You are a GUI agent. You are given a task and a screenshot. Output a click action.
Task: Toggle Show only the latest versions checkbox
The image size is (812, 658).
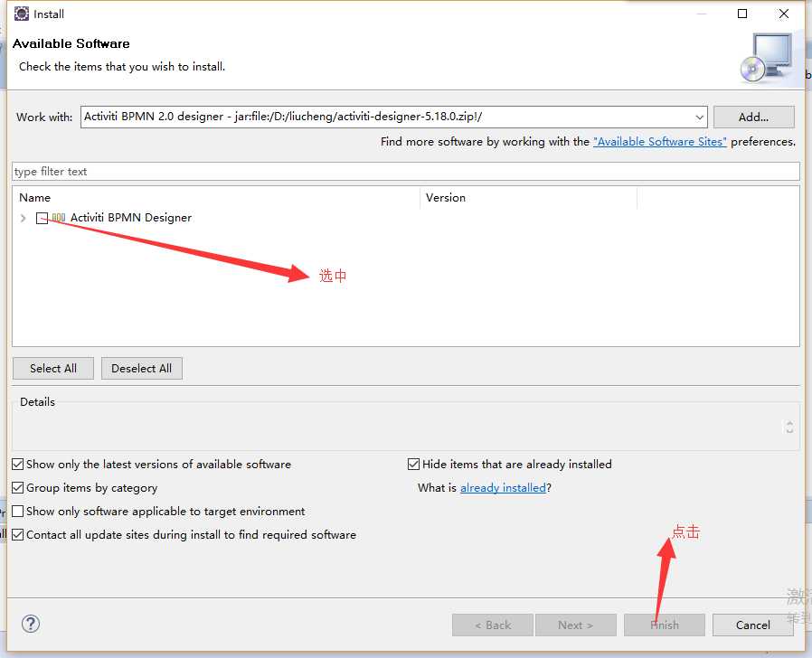[18, 464]
